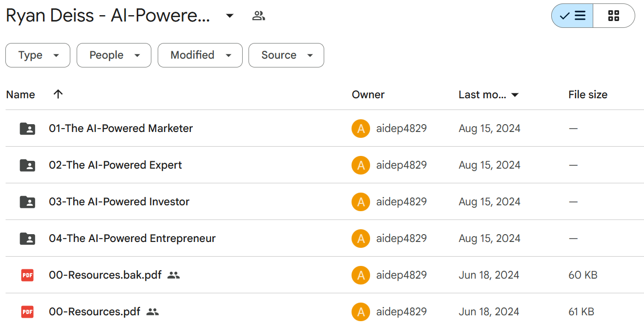
Task: Click the owner avatar in 02-The AI-Powered Expert row
Action: [x=361, y=165]
